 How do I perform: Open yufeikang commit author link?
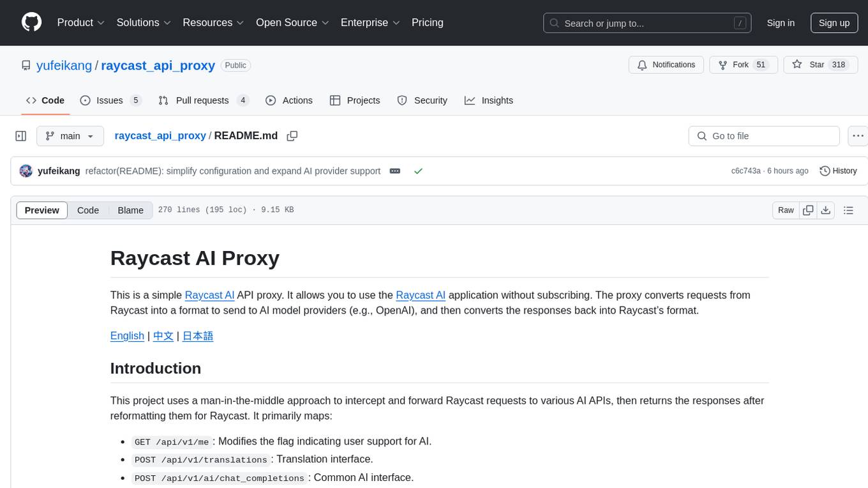pos(59,171)
